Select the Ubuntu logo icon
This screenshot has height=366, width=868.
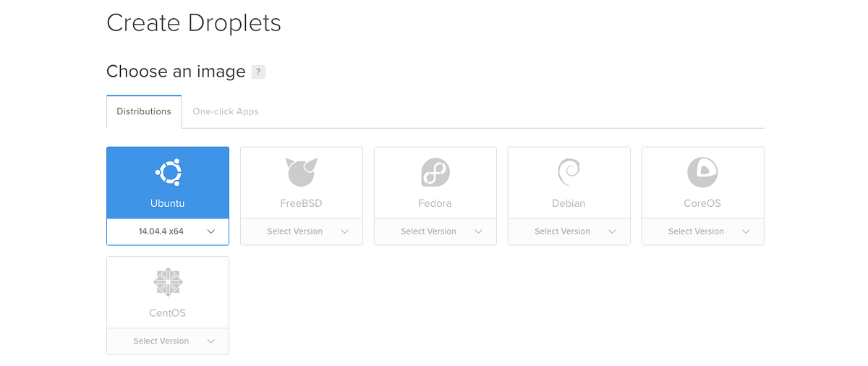(168, 173)
